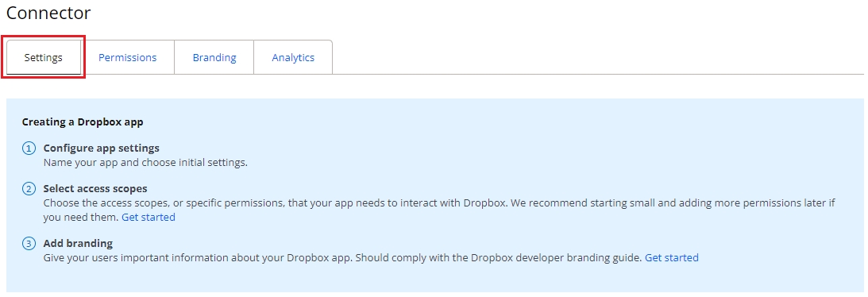Click the 'Creating a Dropbox app' heading
Image resolution: width=868 pixels, height=297 pixels.
pyautogui.click(x=83, y=121)
